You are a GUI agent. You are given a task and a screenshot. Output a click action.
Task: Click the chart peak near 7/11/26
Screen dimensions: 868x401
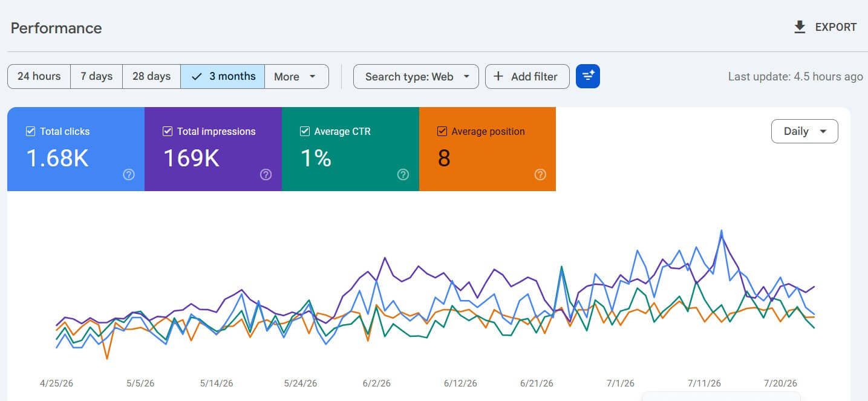(x=722, y=230)
